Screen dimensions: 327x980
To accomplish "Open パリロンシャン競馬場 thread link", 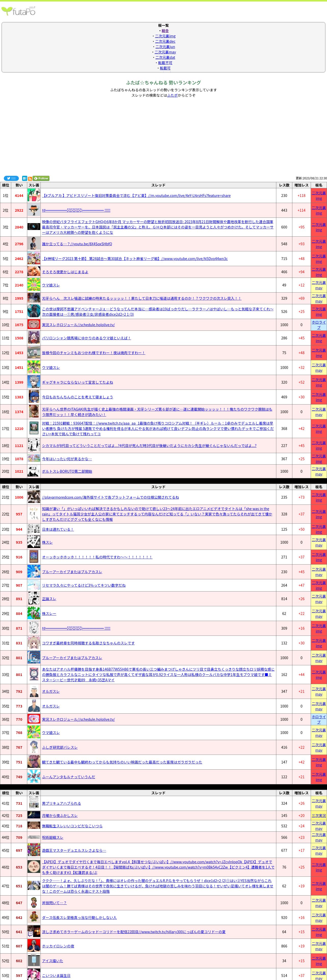I will point(86,338).
